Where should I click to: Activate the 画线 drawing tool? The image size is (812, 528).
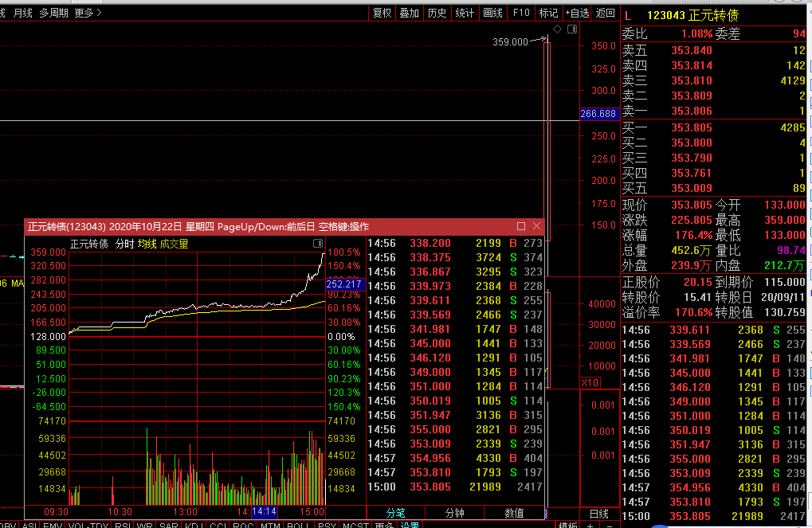coord(492,13)
